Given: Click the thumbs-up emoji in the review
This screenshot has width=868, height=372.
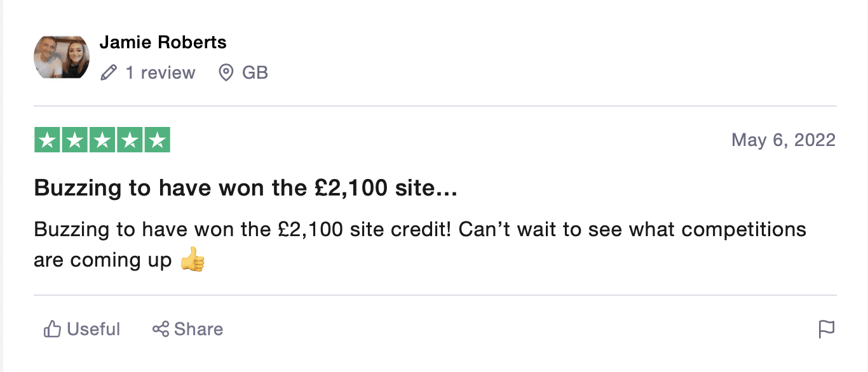Looking at the screenshot, I should point(193,260).
